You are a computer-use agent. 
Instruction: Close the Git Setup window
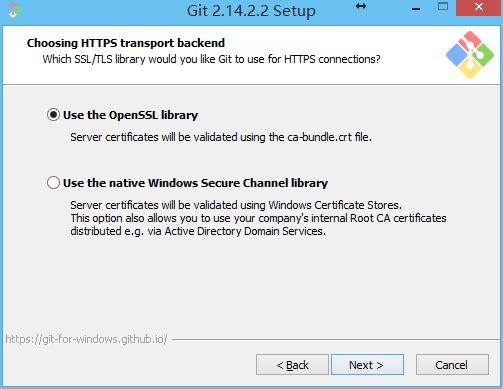point(479,7)
